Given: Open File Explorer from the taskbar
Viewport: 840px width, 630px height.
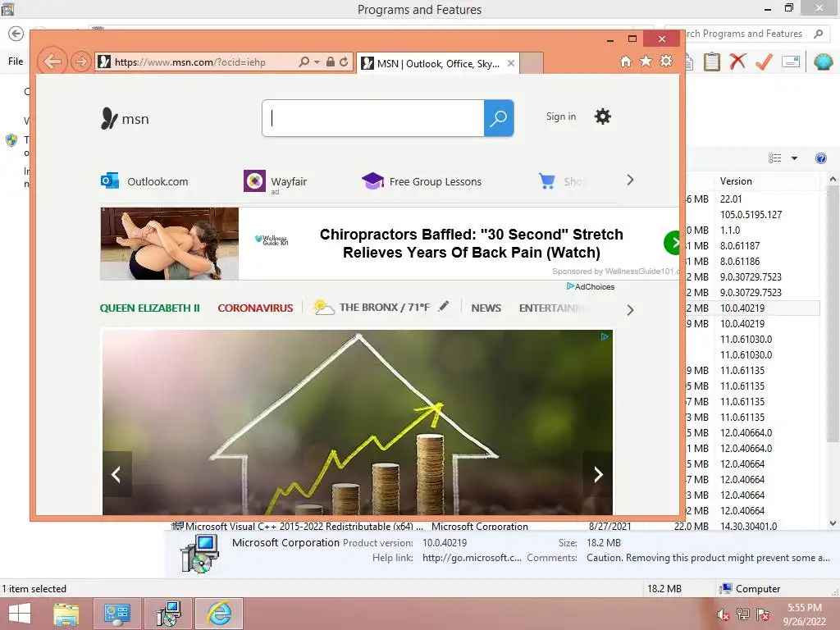Looking at the screenshot, I should point(66,614).
